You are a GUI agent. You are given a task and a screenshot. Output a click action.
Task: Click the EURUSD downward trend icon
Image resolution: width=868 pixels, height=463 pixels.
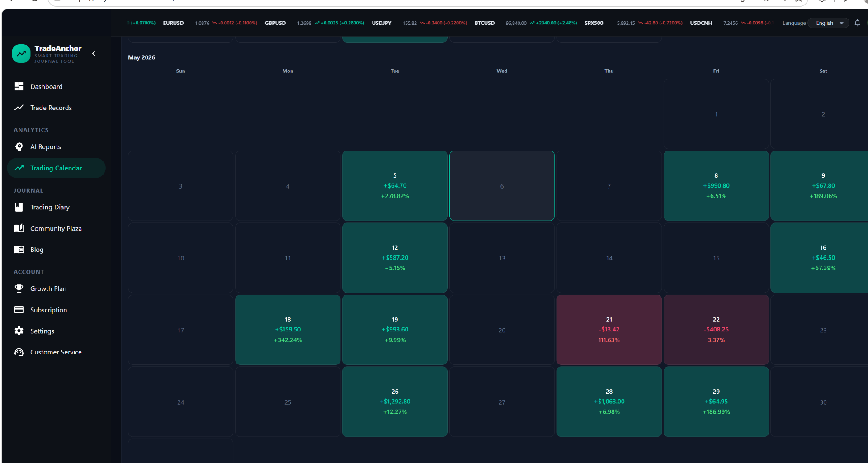click(215, 23)
